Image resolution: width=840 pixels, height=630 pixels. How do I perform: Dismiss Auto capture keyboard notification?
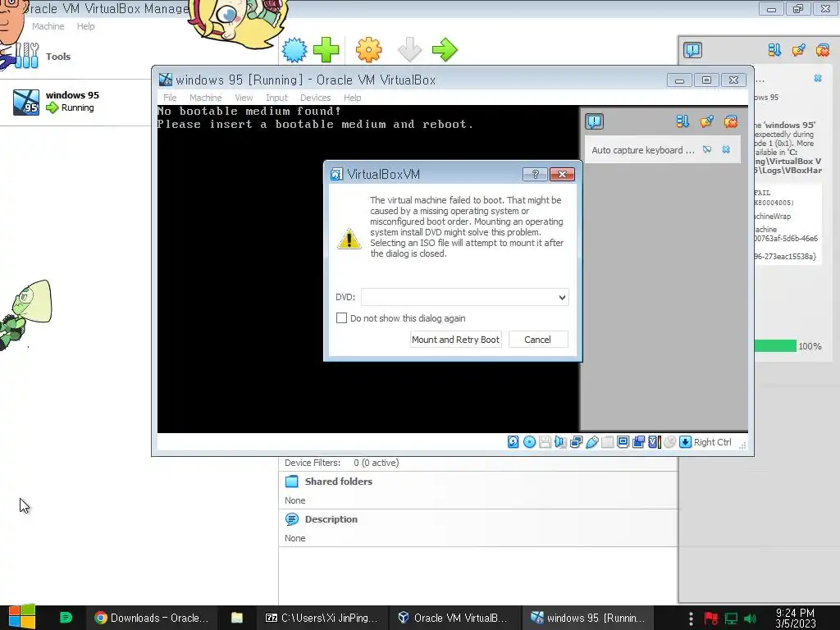(726, 149)
